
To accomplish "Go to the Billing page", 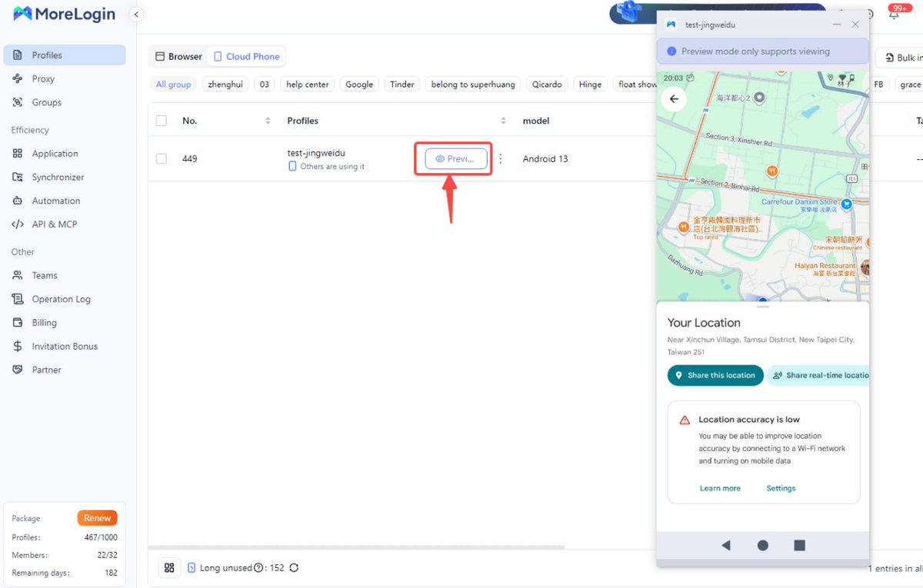I will point(65,323).
